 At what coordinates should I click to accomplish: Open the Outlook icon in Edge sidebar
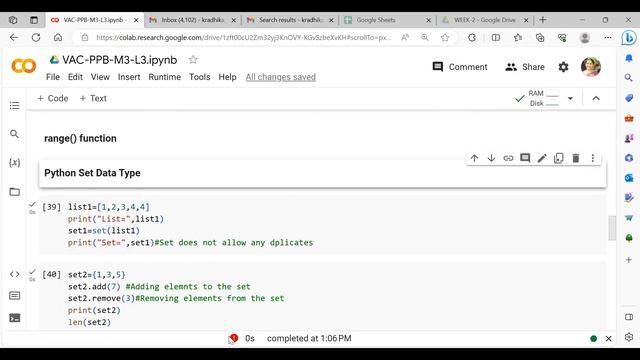629,178
